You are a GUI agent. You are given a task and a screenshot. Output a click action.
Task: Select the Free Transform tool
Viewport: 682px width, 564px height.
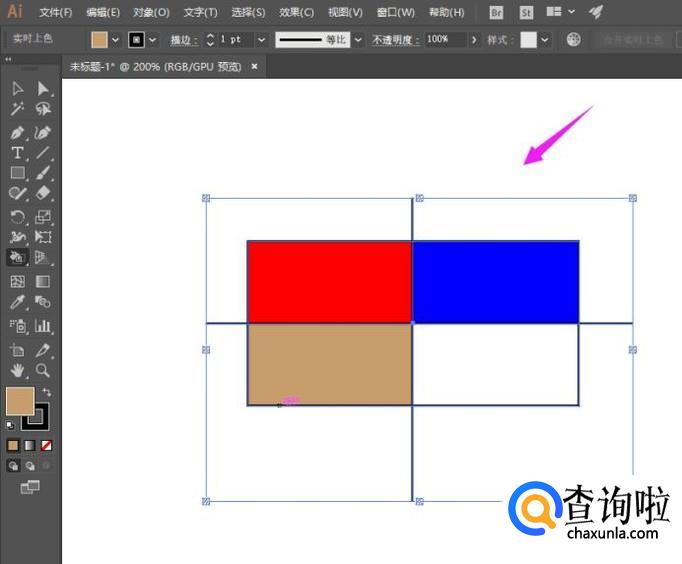coord(43,237)
